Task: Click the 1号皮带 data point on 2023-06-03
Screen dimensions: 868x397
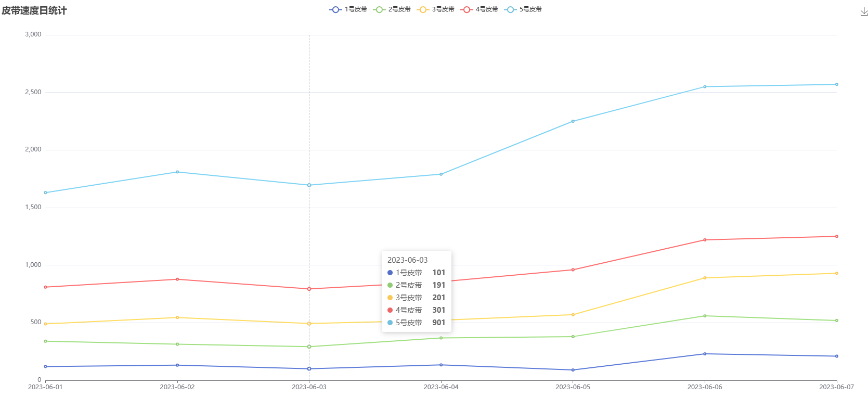Action: pyautogui.click(x=309, y=369)
